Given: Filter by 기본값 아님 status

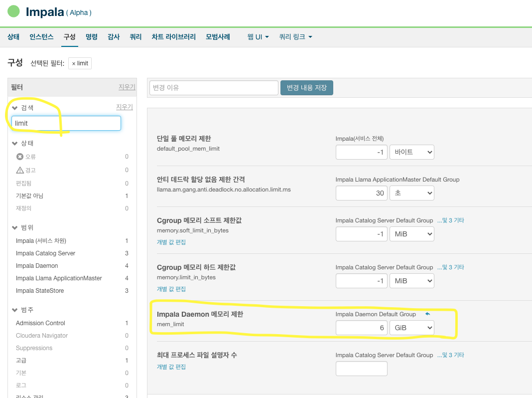Looking at the screenshot, I should tap(29, 196).
